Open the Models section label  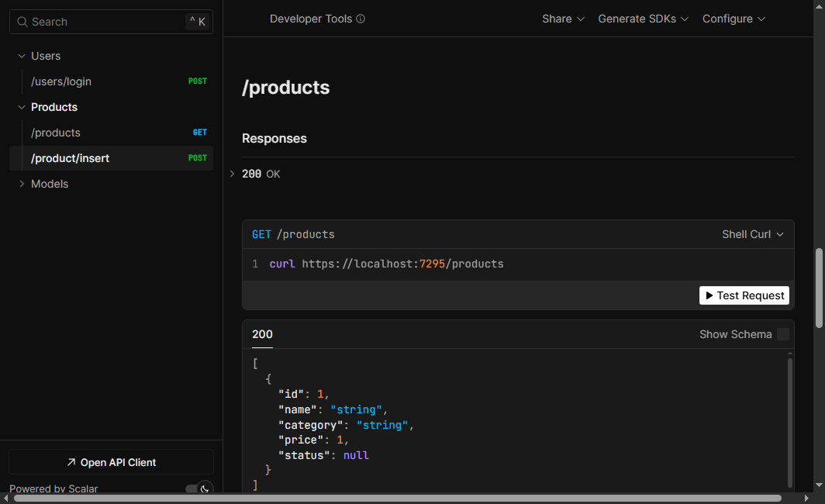click(x=50, y=184)
